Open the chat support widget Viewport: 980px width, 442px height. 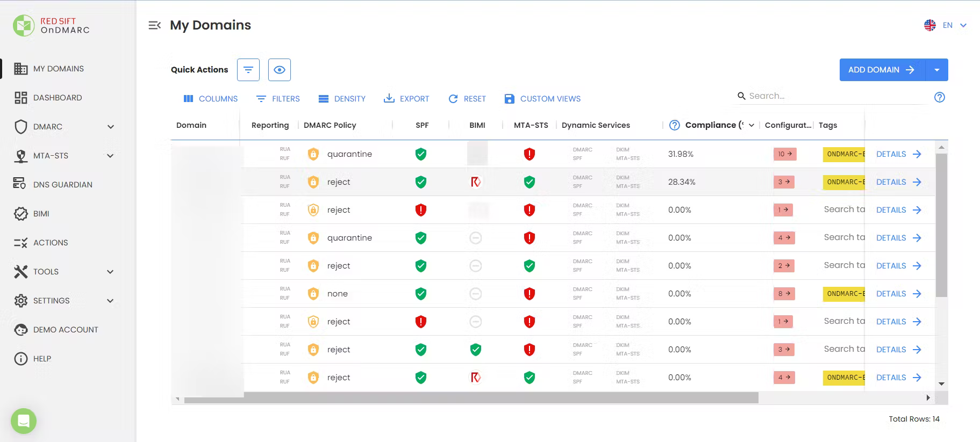[24, 421]
